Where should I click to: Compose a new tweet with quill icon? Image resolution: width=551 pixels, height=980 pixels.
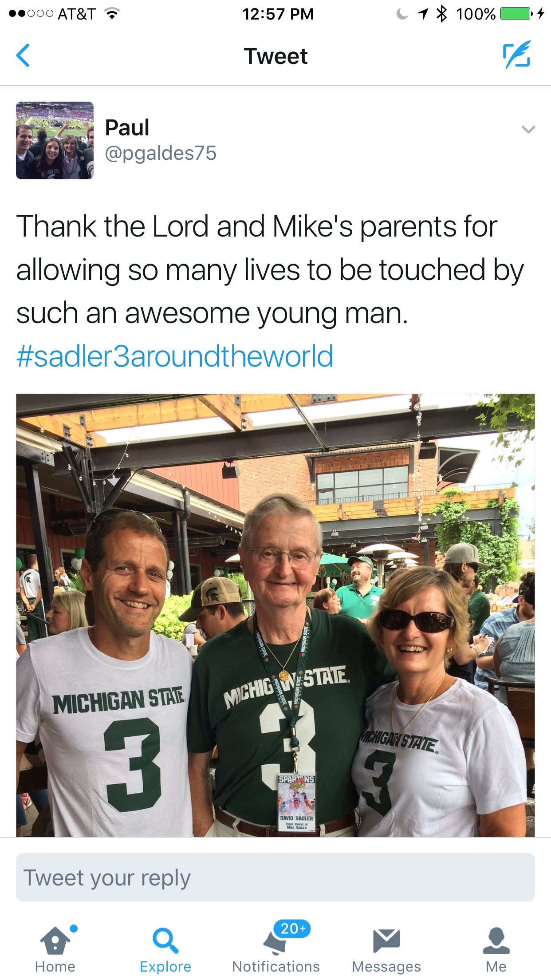pos(517,55)
